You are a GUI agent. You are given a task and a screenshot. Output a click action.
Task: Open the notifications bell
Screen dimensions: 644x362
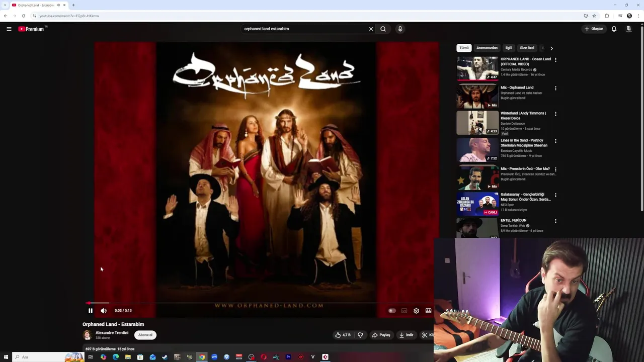614,29
